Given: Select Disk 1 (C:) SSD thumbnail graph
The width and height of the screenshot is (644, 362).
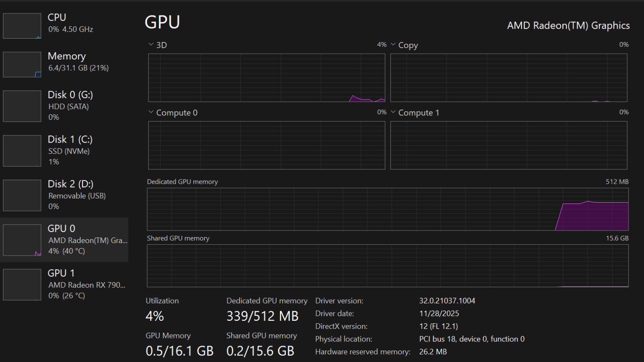Looking at the screenshot, I should (x=22, y=151).
